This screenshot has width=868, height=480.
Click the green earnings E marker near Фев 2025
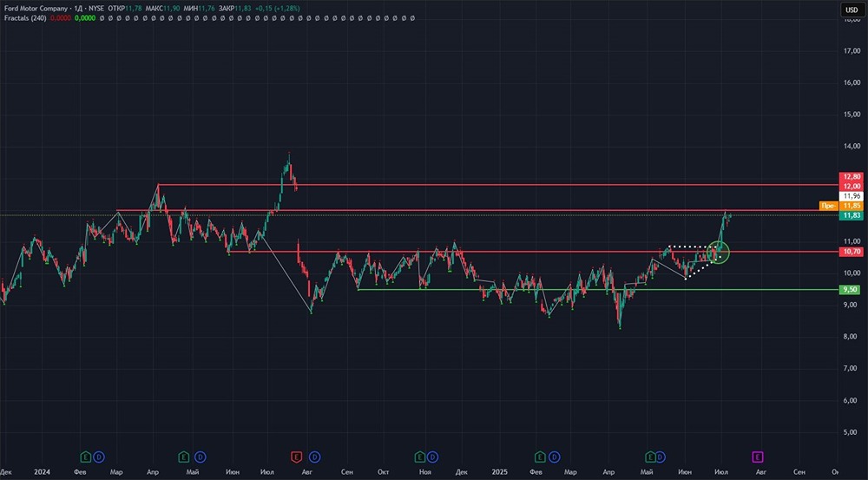coord(540,456)
